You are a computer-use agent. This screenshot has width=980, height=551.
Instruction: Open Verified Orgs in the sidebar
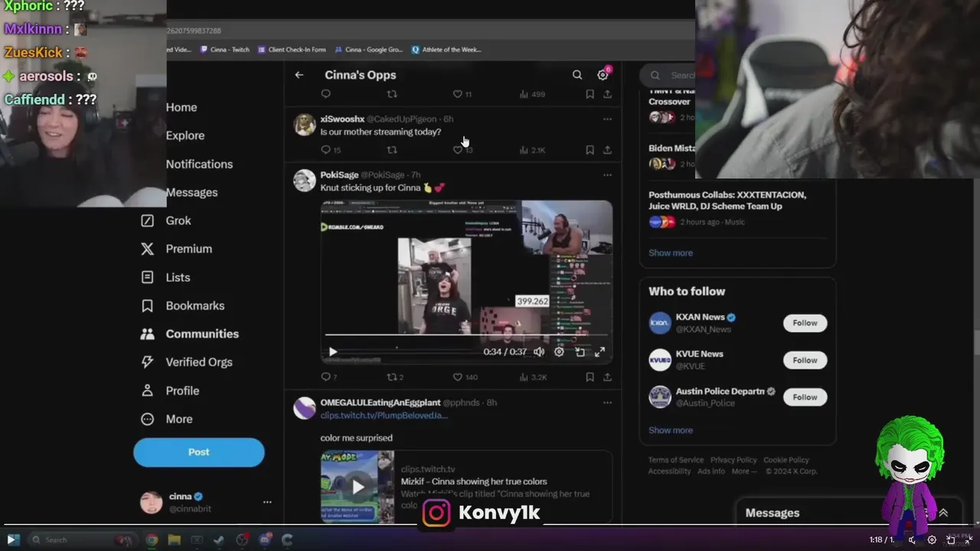pos(187,362)
